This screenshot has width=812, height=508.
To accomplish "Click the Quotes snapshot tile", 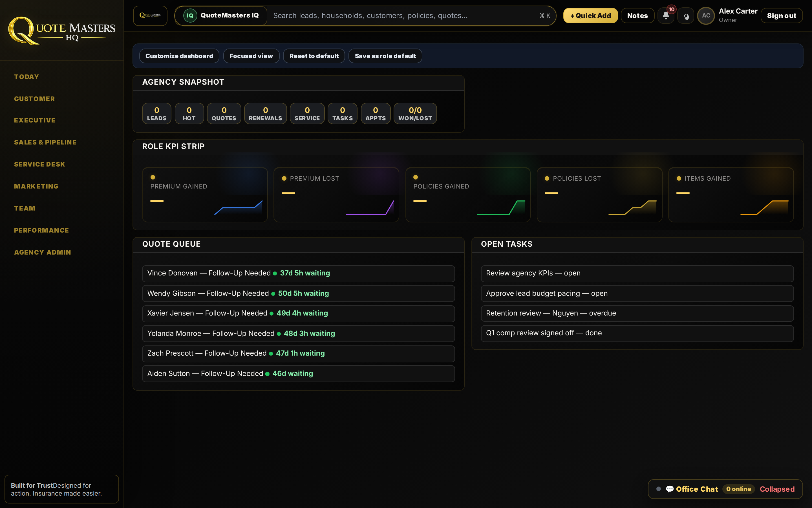I will (224, 113).
